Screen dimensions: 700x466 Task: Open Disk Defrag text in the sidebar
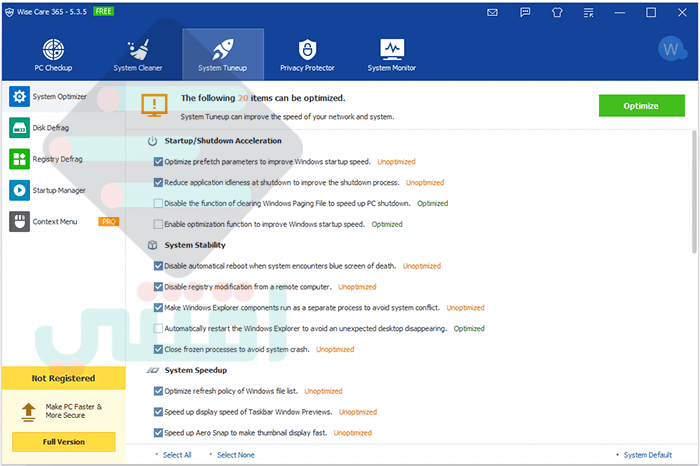point(50,128)
